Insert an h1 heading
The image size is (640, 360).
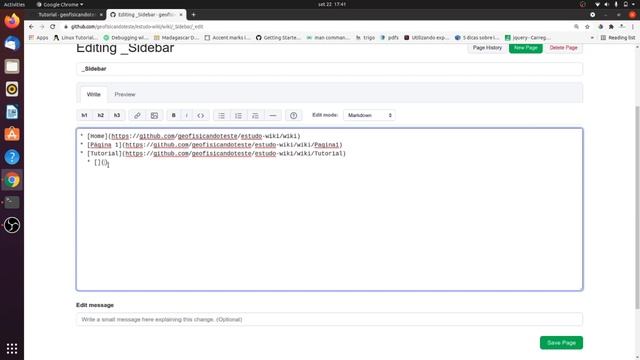point(84,116)
